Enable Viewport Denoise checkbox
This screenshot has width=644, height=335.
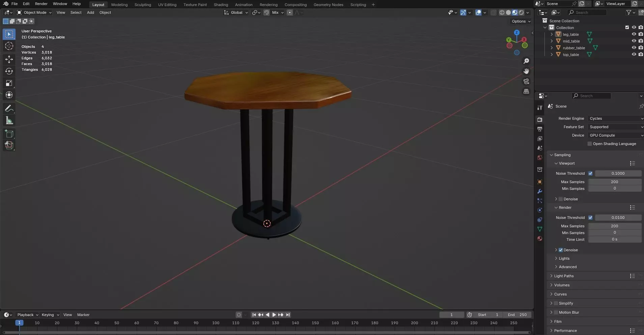(x=561, y=199)
